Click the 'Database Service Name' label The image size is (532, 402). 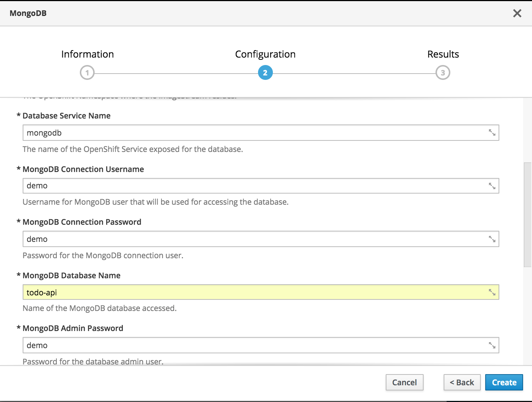click(x=66, y=116)
